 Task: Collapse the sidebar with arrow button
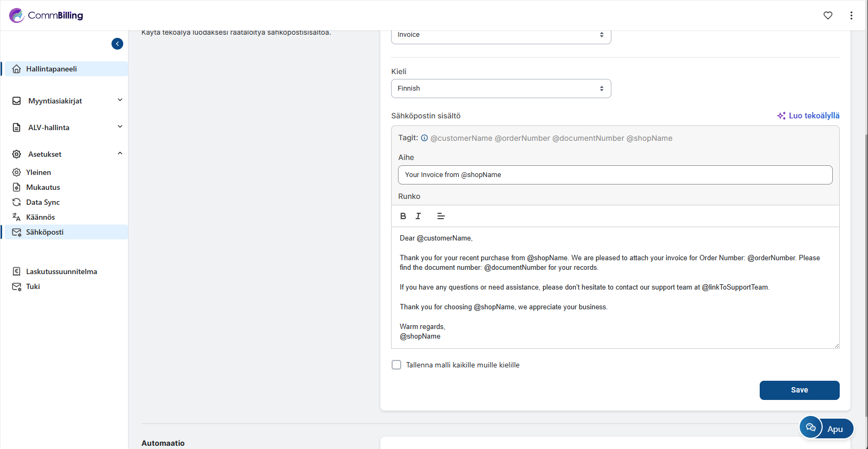coord(117,44)
